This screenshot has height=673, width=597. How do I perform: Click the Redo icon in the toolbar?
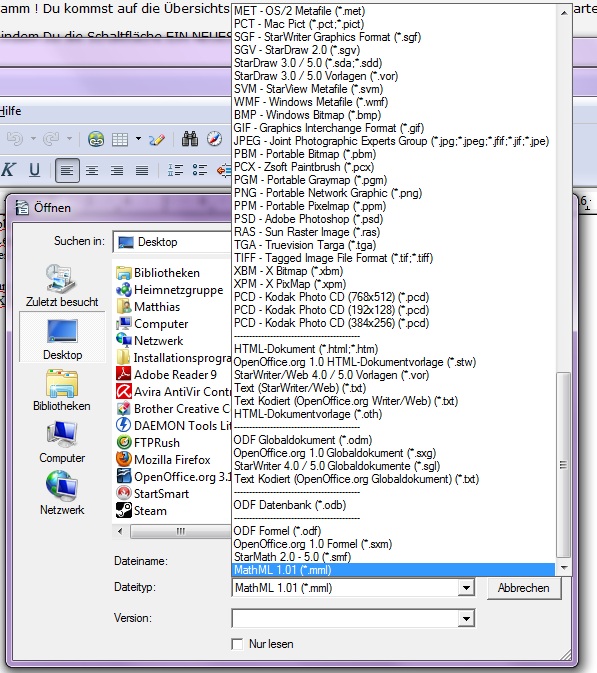click(51, 139)
